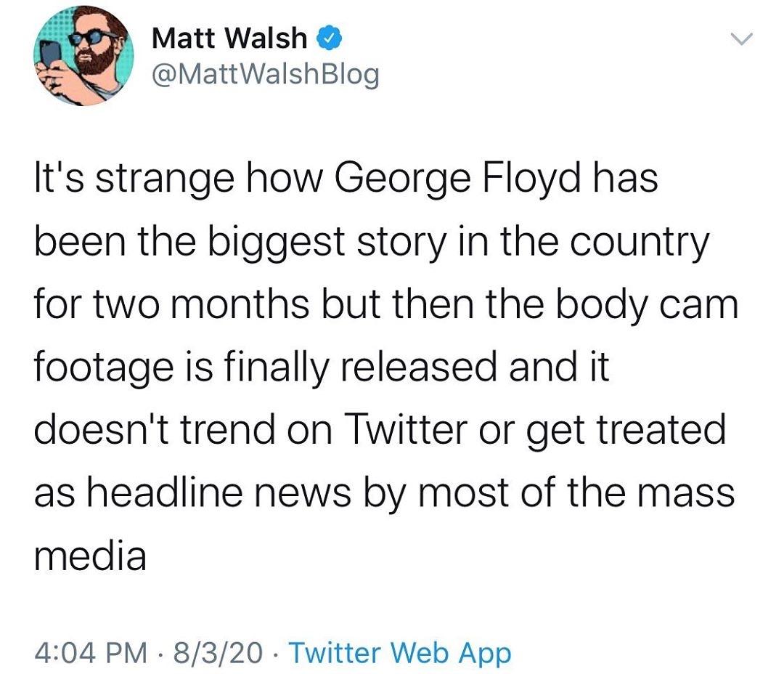The image size is (784, 674).
Task: Open Matt Walsh's profile avatar
Action: click(x=83, y=55)
